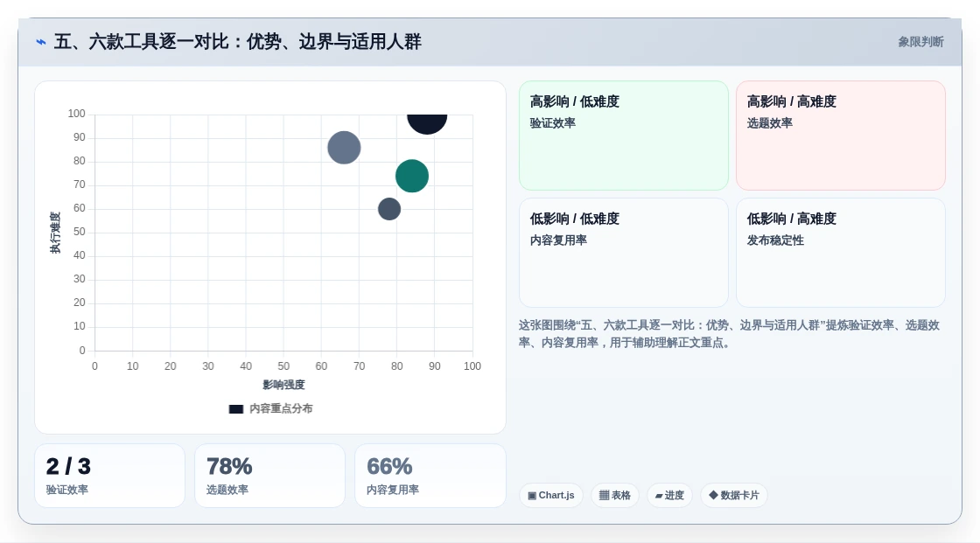Click 选题效率 text in pink card
Image resolution: width=980 pixels, height=543 pixels.
click(x=769, y=123)
